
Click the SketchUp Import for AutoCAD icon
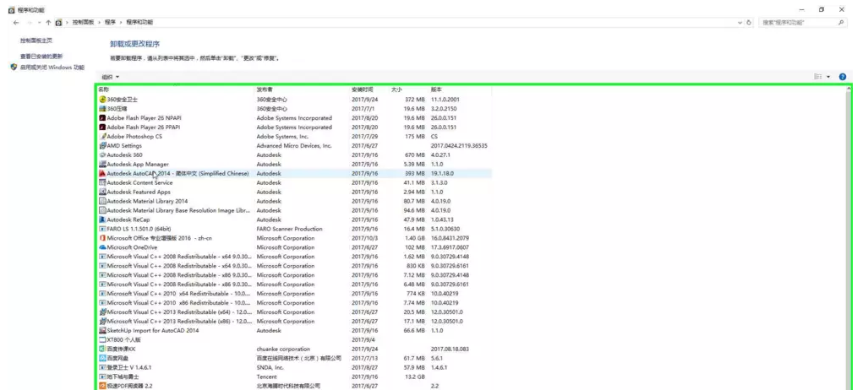(x=102, y=330)
